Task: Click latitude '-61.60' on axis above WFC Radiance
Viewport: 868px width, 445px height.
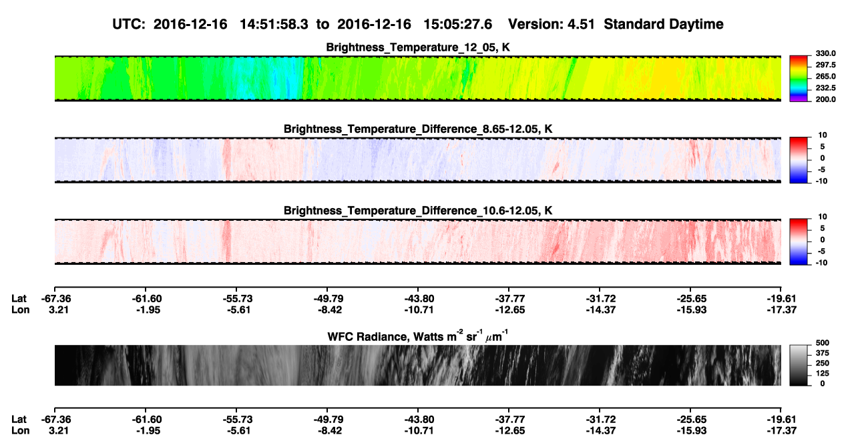Action: [147, 299]
